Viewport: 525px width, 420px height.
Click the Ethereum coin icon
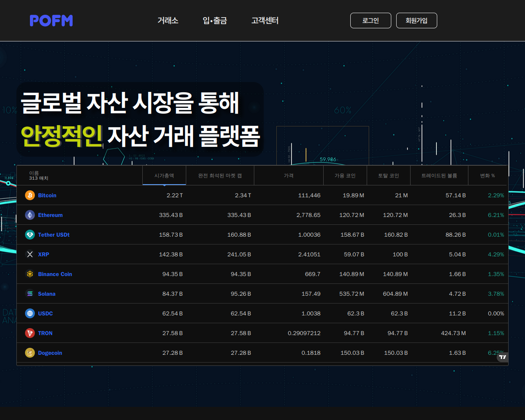30,215
